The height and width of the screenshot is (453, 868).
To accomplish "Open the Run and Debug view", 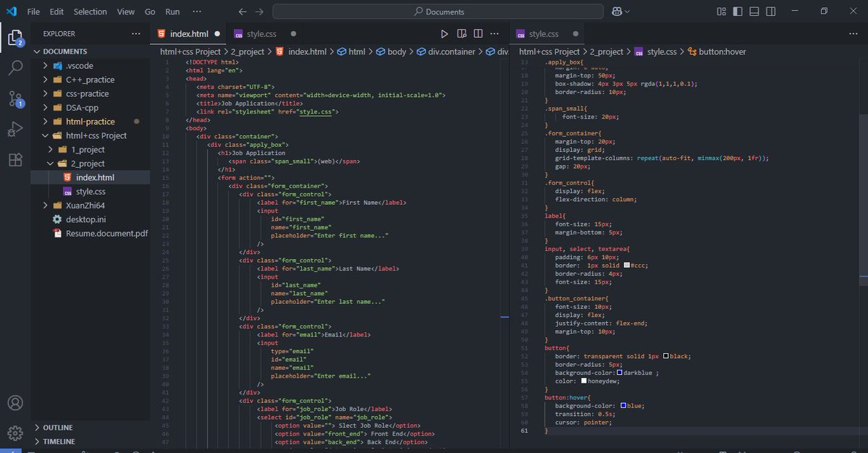I will tap(15, 129).
